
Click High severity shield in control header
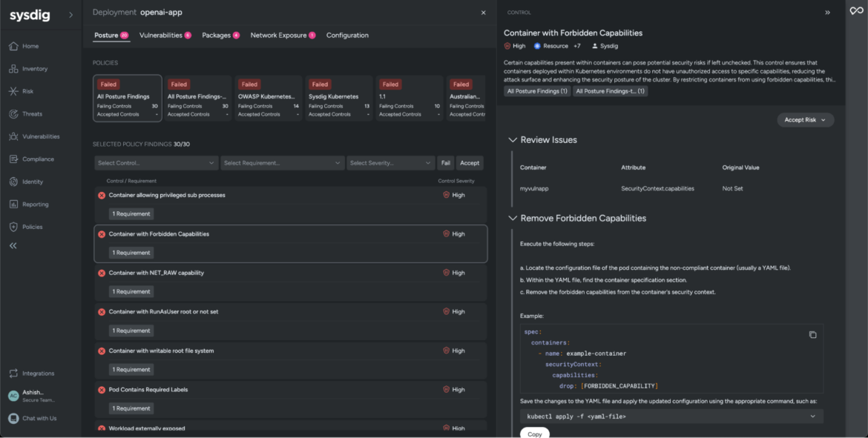coord(507,46)
